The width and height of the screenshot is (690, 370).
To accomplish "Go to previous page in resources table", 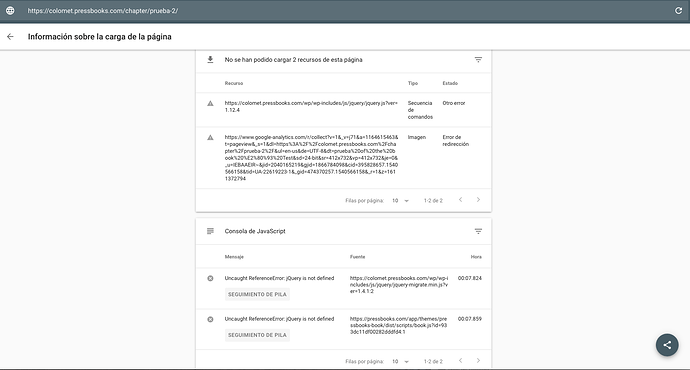I will point(460,200).
